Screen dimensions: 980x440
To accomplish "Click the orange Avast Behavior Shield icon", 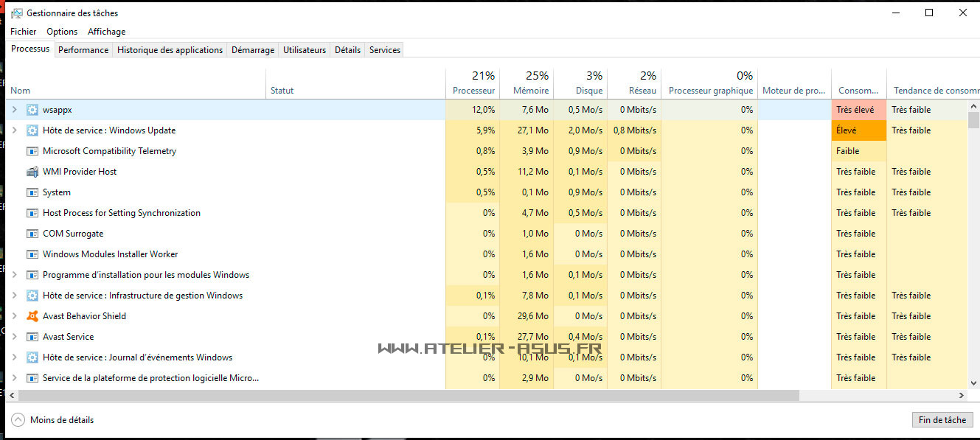I will point(32,316).
